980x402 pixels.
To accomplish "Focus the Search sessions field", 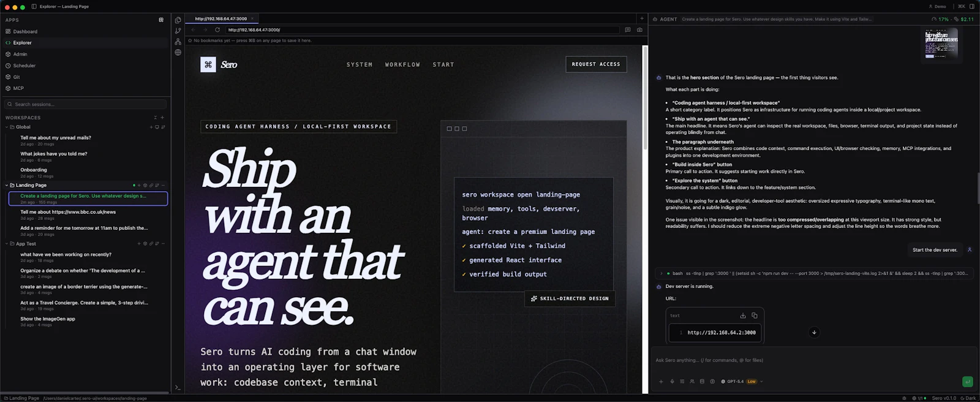I will (x=86, y=104).
